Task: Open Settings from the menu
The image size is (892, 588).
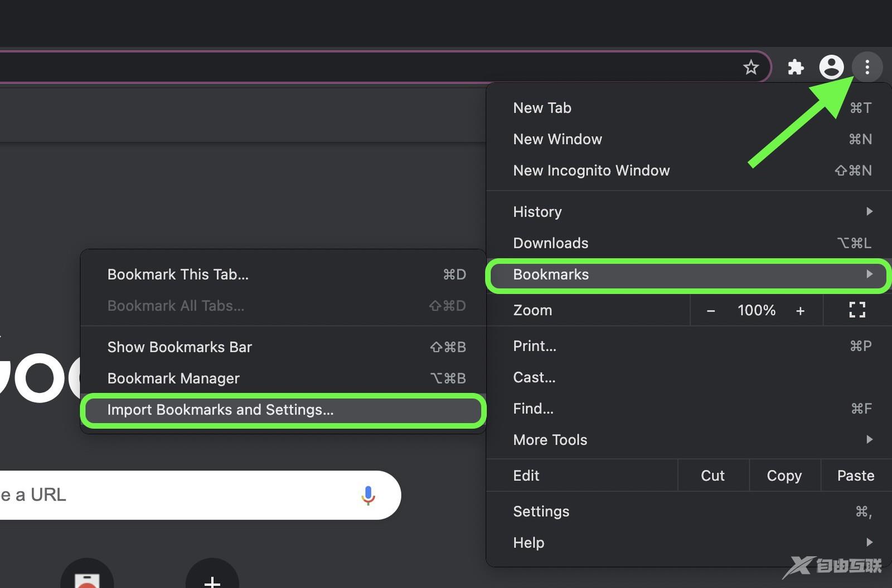Action: [x=689, y=512]
